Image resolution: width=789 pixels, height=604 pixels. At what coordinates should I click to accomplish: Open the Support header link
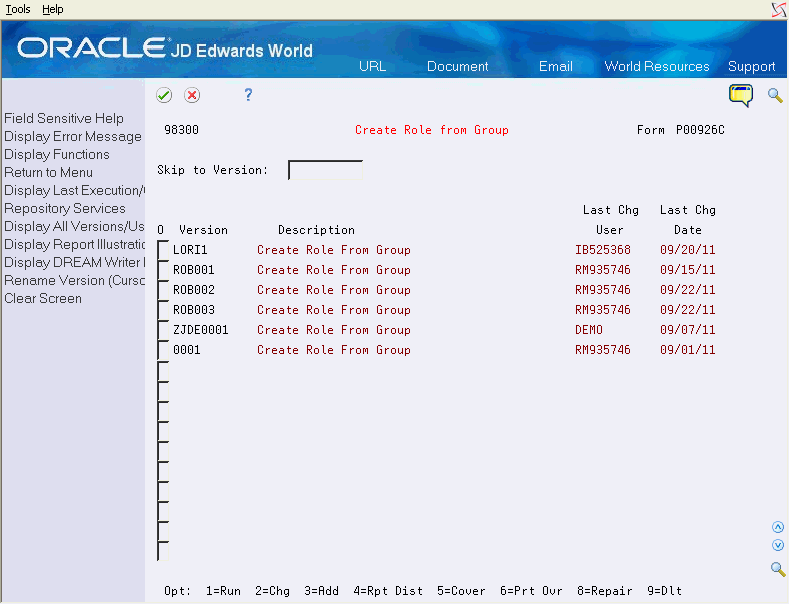pyautogui.click(x=751, y=66)
